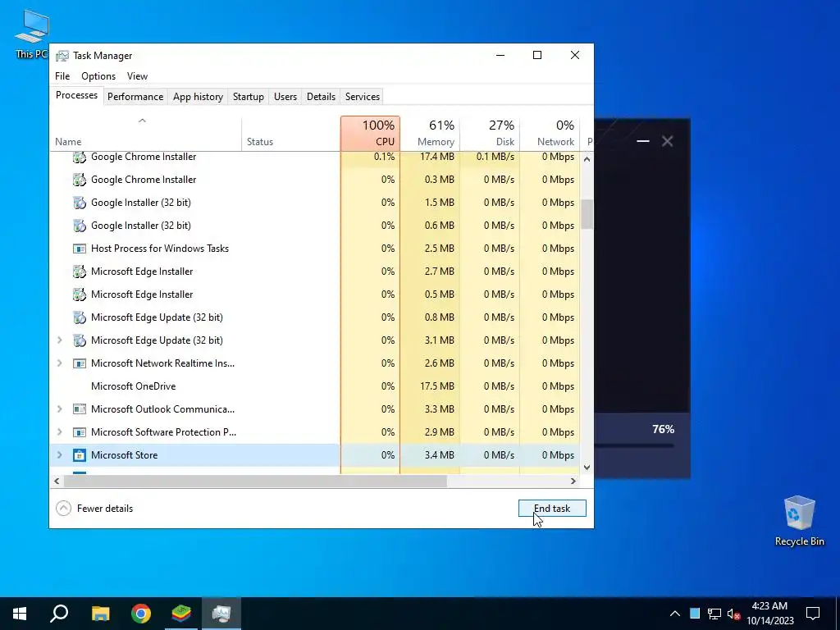
Task: Click the Host Process for Windows Tasks icon
Action: pyautogui.click(x=80, y=249)
